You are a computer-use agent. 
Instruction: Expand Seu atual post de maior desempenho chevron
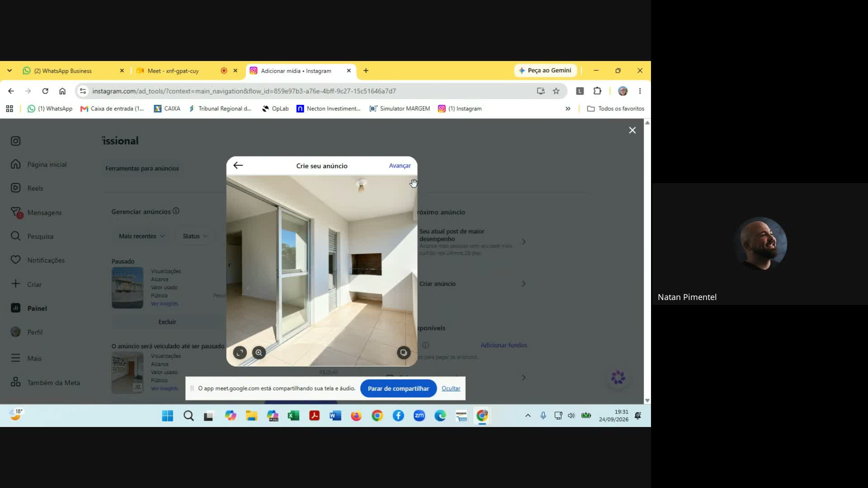tap(524, 242)
